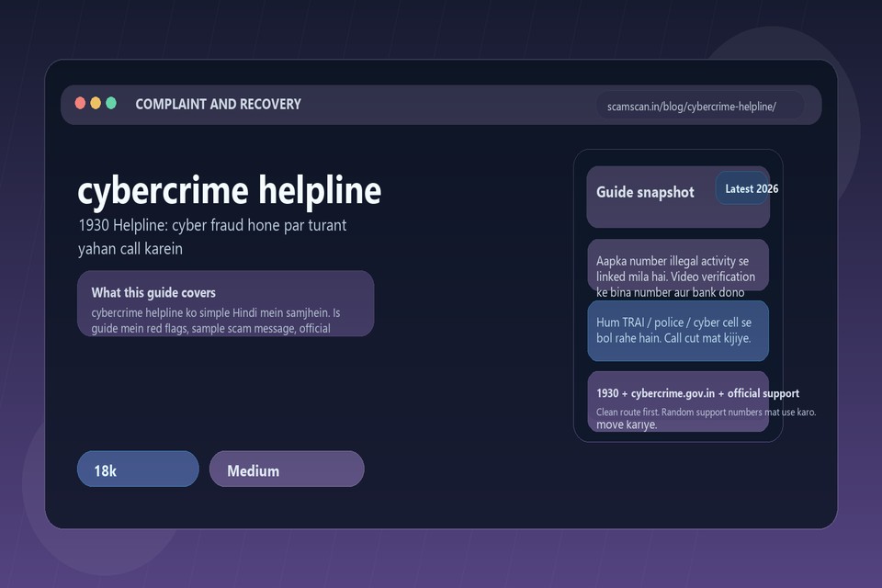Select the TRAI police scam message card

(678, 331)
